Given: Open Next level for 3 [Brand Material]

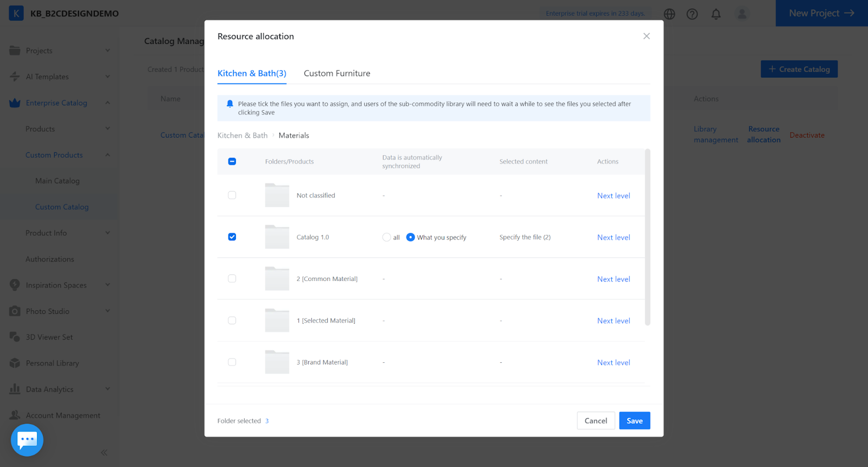Looking at the screenshot, I should tap(614, 363).
